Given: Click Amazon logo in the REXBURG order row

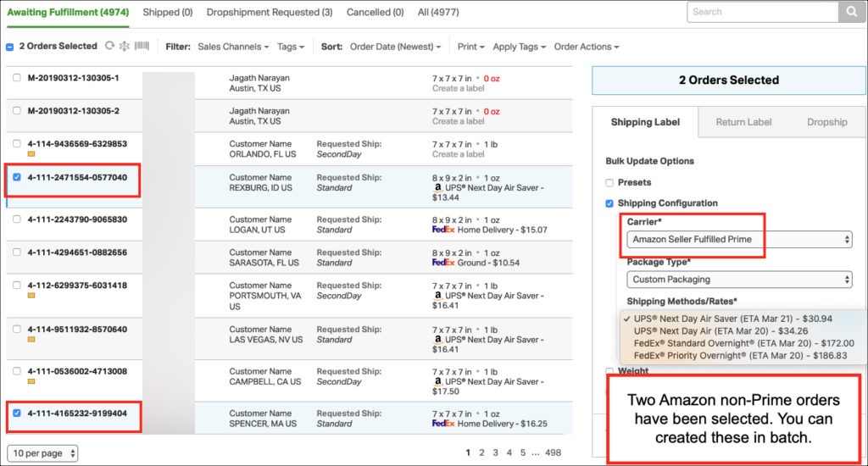Looking at the screenshot, I should click(438, 187).
